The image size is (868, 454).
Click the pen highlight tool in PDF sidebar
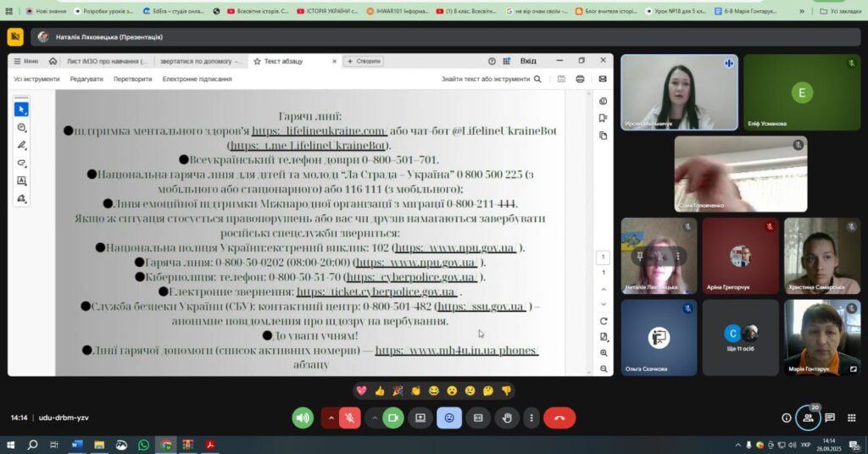click(x=22, y=145)
